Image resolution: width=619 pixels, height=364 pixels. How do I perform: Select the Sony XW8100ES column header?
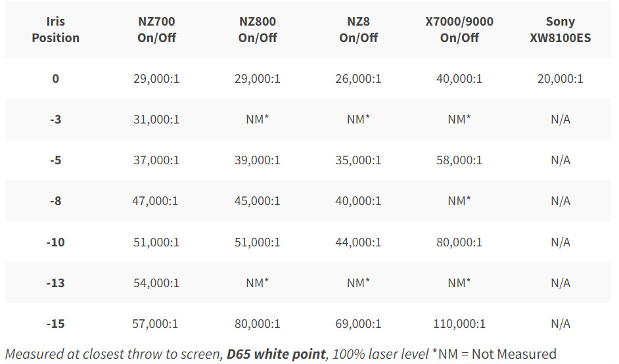pyautogui.click(x=561, y=30)
